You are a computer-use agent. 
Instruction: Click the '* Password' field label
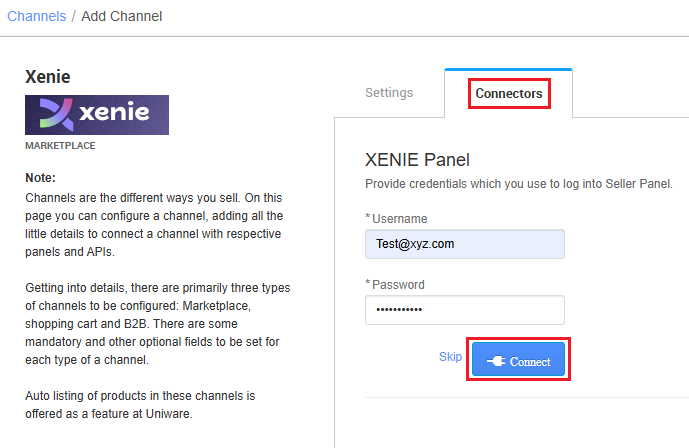[x=395, y=284]
